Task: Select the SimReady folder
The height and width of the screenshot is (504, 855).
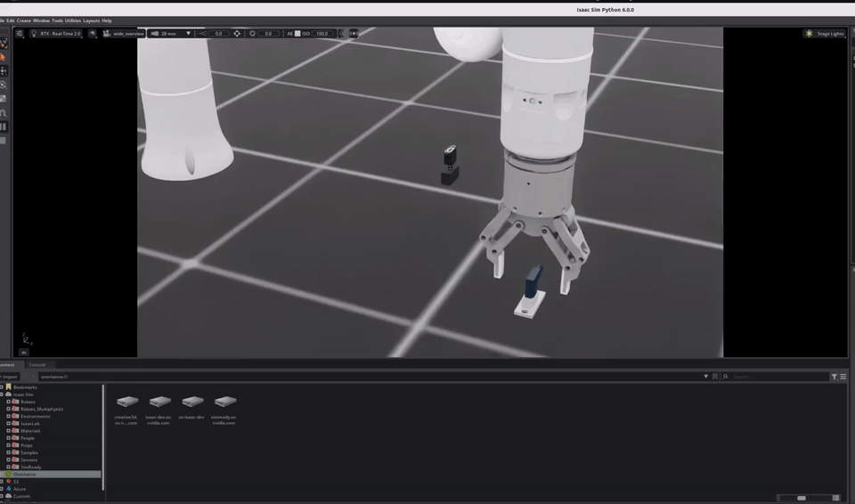Action: [x=31, y=467]
